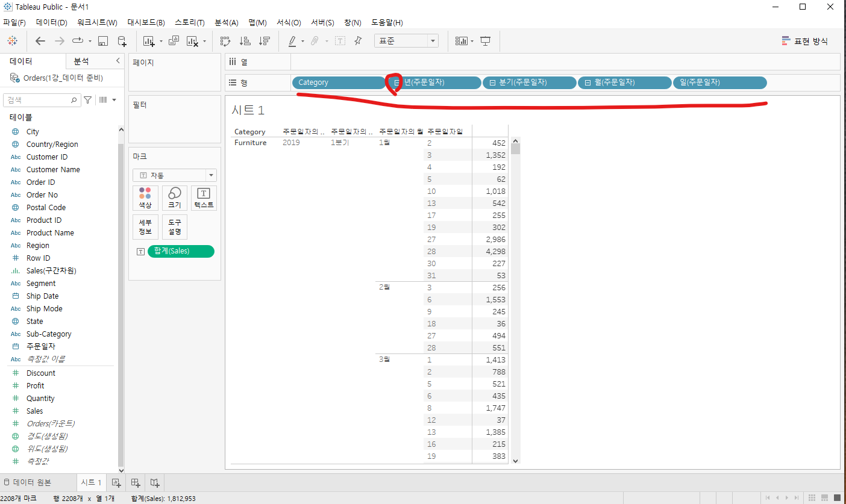Viewport: 846px width, 504px height.
Task: Open the 표현 방식 Show Me panel
Action: 804,41
